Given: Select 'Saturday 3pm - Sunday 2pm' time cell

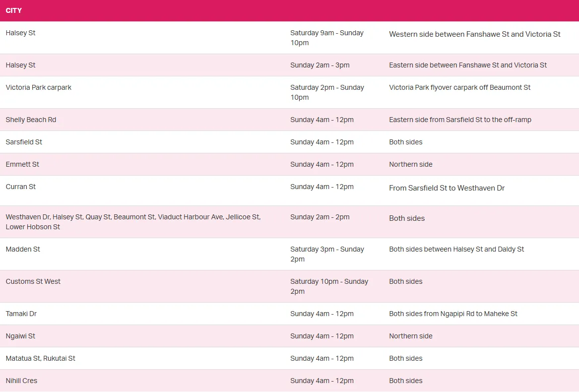Looking at the screenshot, I should coord(327,254).
